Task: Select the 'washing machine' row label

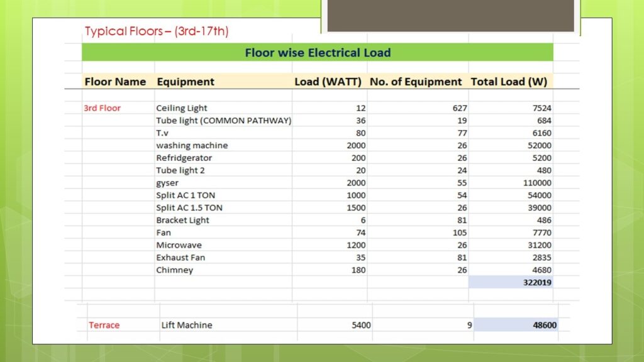Action: (192, 145)
